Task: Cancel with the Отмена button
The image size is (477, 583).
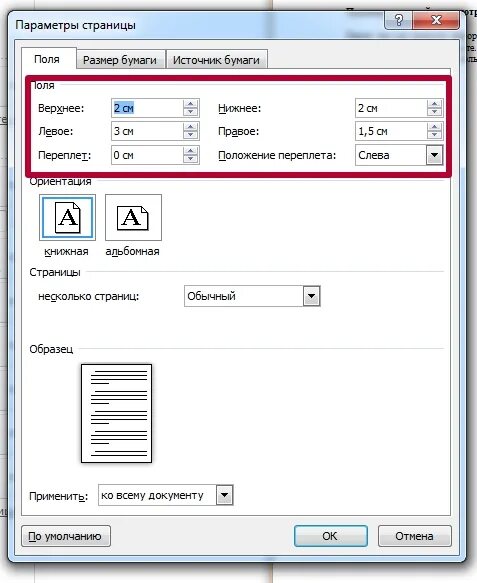Action: click(x=415, y=536)
